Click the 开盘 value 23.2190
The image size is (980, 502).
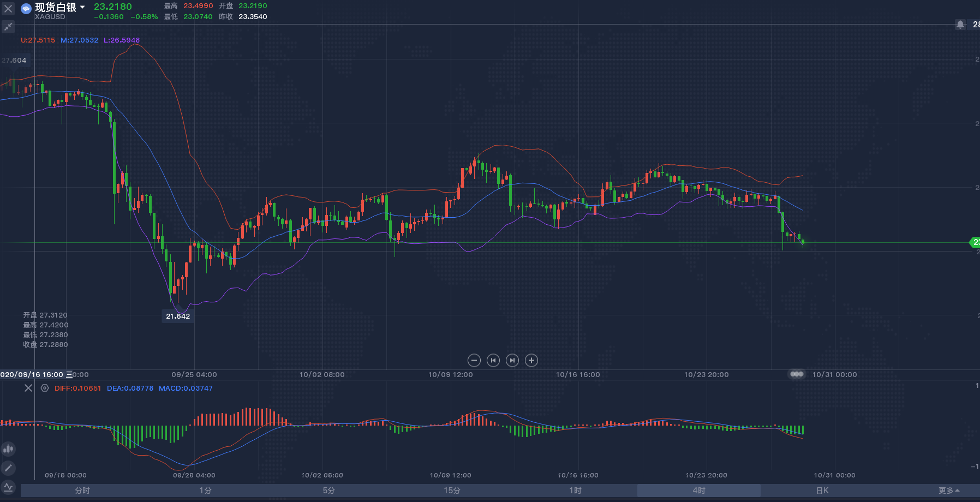coord(253,6)
